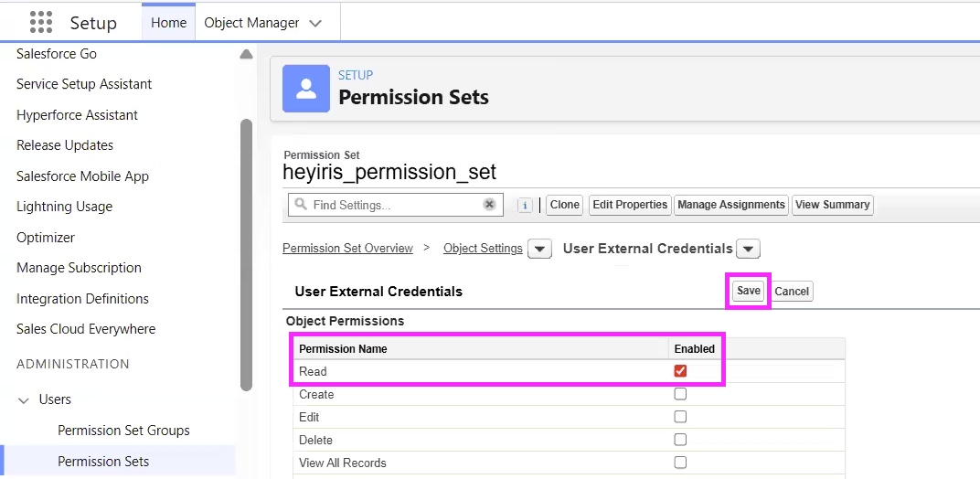Open Salesforce Mobile App in sidebar
Image resolution: width=980 pixels, height=479 pixels.
82,176
